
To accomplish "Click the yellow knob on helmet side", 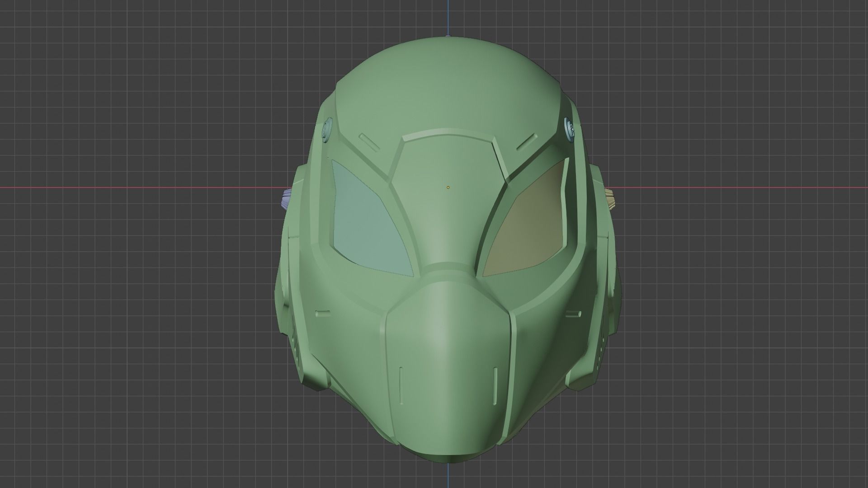I will (x=610, y=199).
